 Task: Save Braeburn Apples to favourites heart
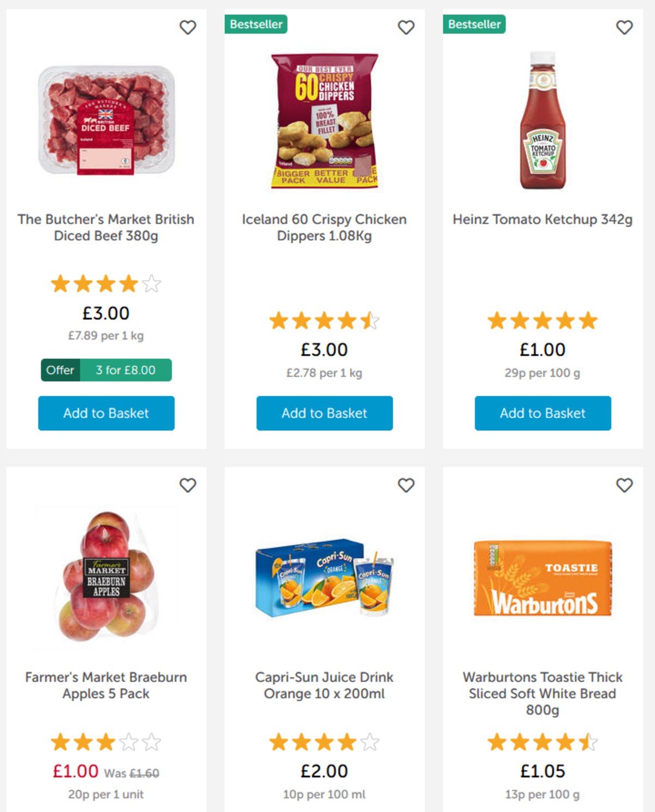pyautogui.click(x=188, y=485)
